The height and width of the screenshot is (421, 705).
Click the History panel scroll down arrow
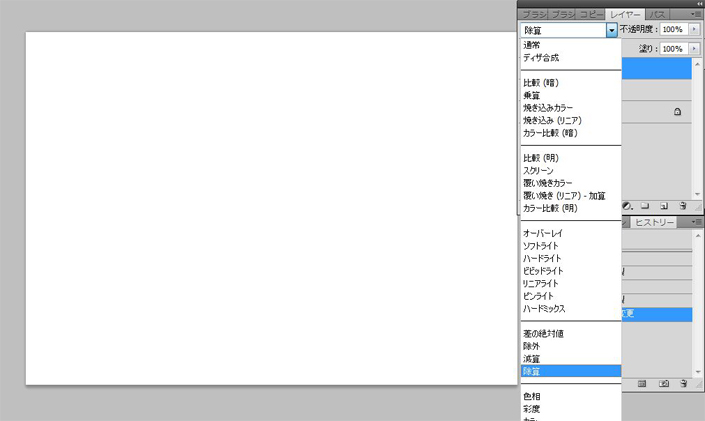[x=698, y=372]
